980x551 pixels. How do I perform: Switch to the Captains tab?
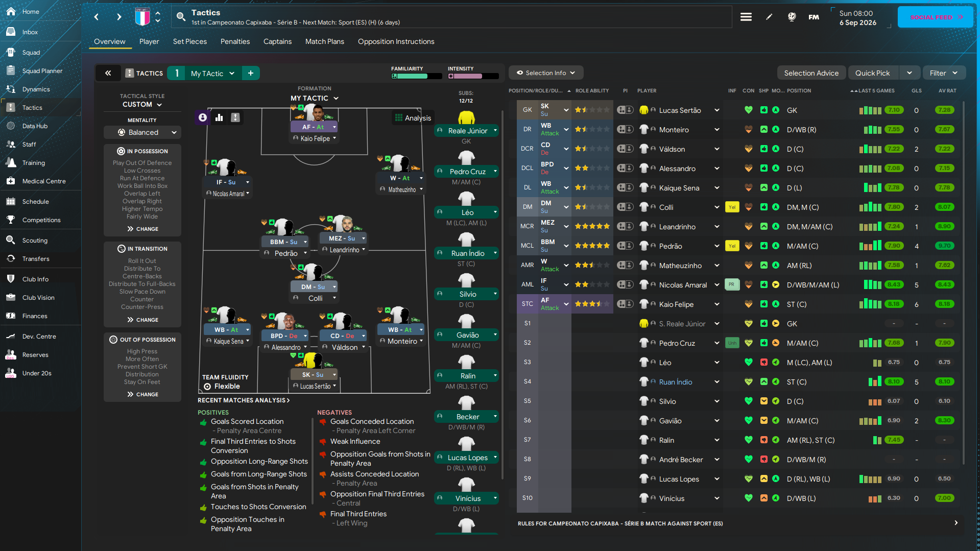point(277,41)
